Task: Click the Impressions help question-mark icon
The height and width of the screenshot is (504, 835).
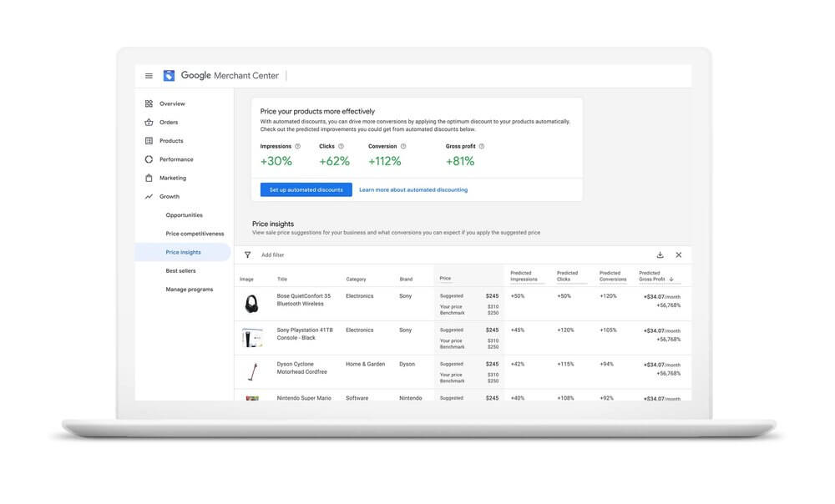Action: point(297,146)
